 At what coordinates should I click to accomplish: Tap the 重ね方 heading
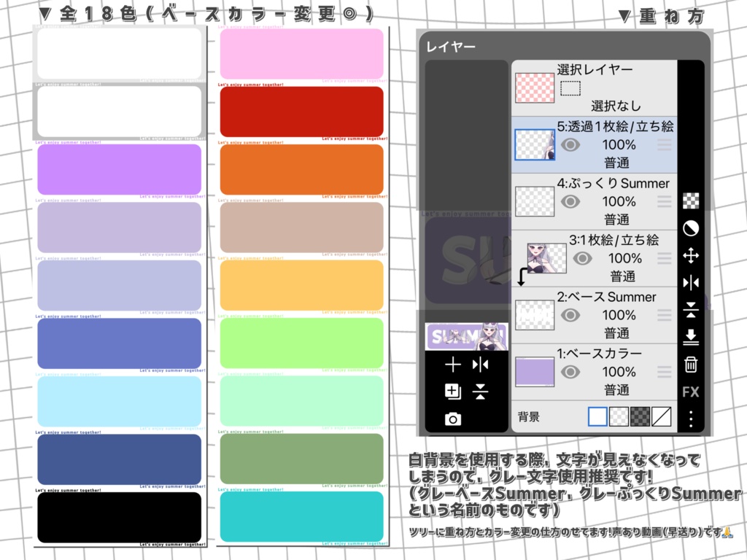pos(672,16)
